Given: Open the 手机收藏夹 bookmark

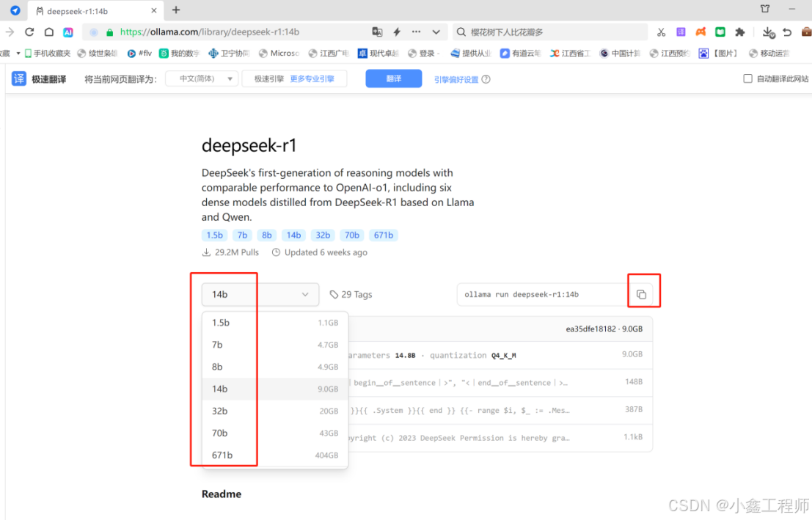Looking at the screenshot, I should pos(48,54).
